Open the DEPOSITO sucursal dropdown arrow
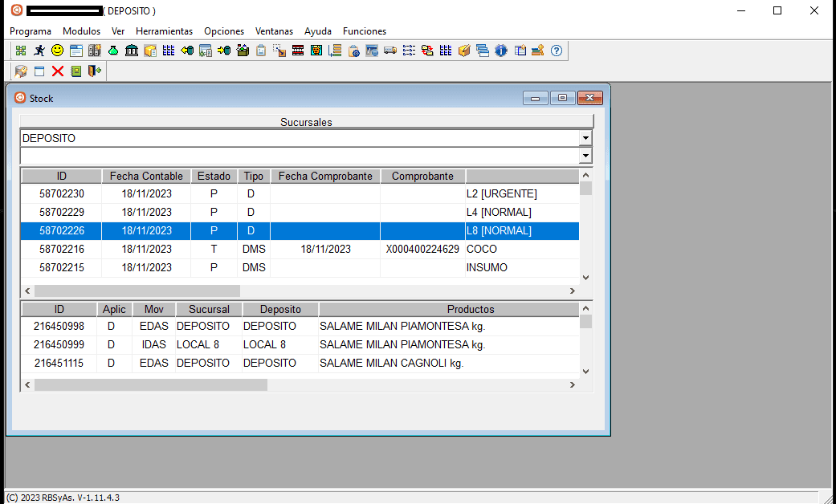The width and height of the screenshot is (836, 504). point(585,138)
